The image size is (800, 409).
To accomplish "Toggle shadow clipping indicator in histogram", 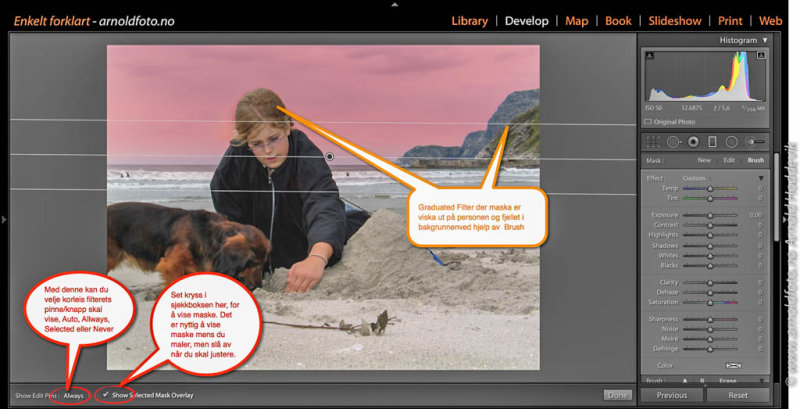I will [x=649, y=56].
